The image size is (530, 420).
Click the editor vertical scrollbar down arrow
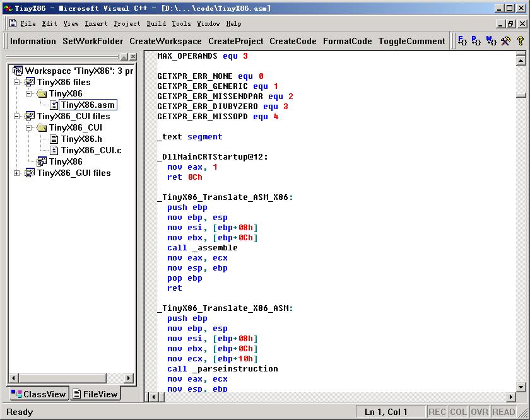(521, 387)
